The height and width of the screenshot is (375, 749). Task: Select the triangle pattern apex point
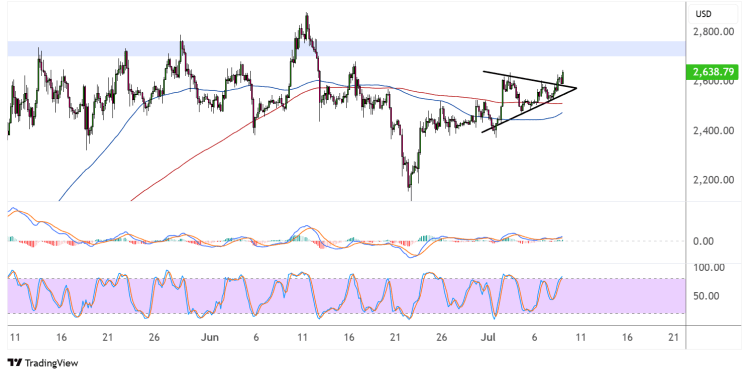(x=576, y=88)
